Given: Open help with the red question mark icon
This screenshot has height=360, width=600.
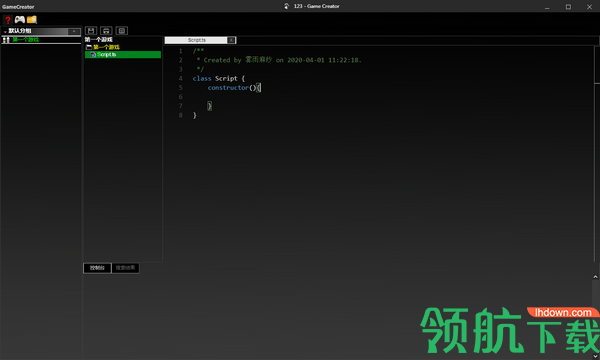Looking at the screenshot, I should pyautogui.click(x=8, y=20).
